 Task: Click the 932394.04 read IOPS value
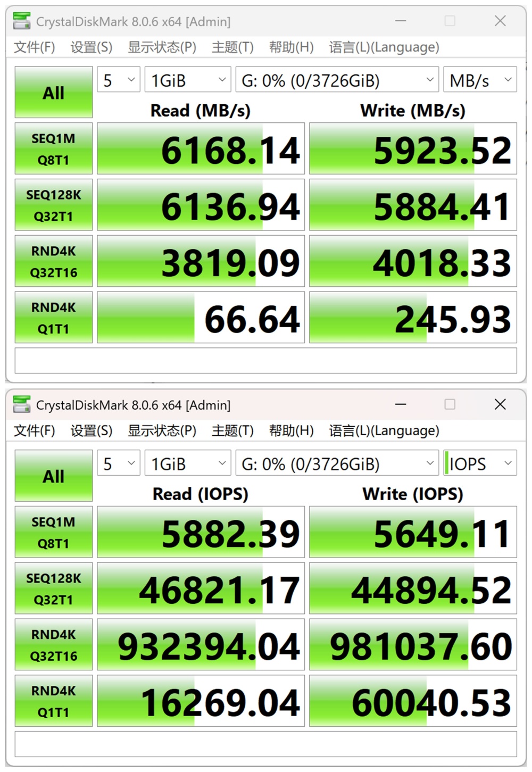pos(201,645)
